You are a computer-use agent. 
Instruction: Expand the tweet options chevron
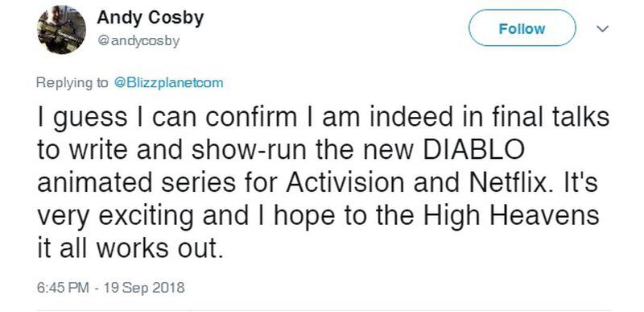(601, 29)
